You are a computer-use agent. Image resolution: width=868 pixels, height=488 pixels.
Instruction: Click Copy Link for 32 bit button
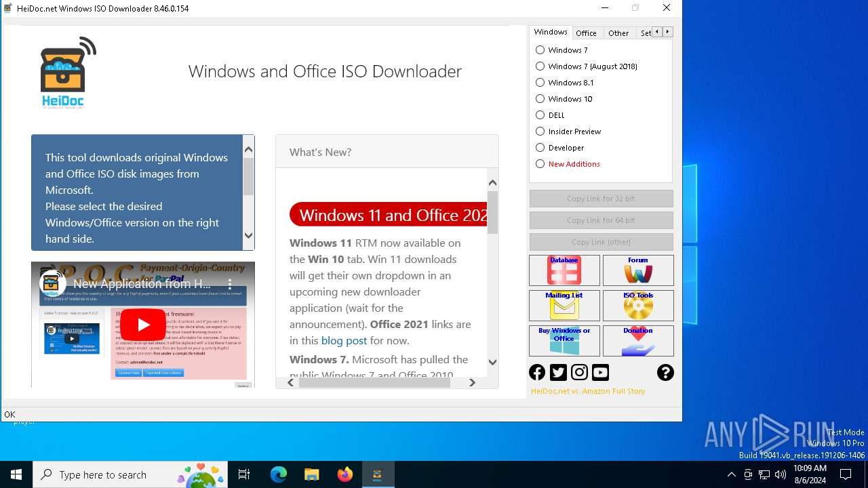point(601,199)
